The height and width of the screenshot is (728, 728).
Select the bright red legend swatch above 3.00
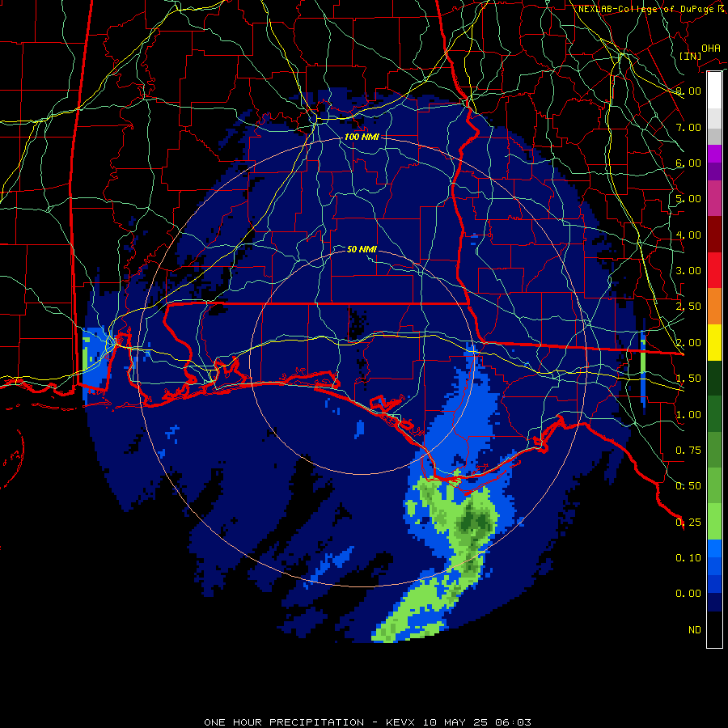click(x=714, y=270)
